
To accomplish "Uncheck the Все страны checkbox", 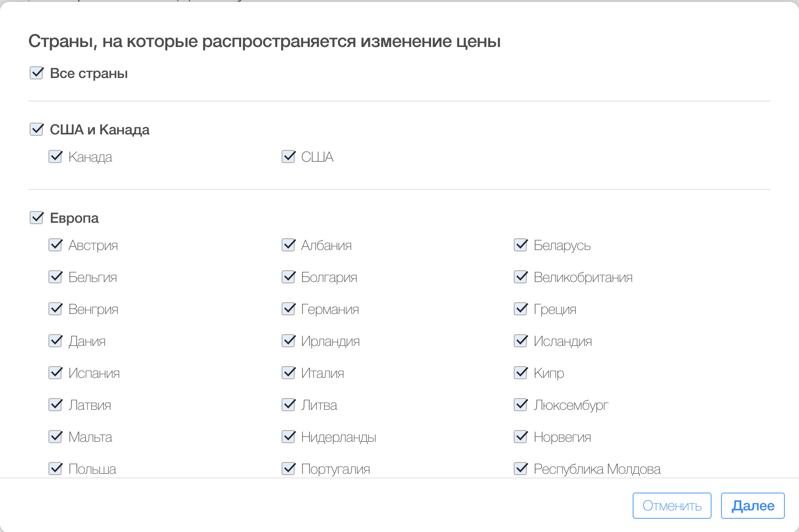I will click(36, 73).
